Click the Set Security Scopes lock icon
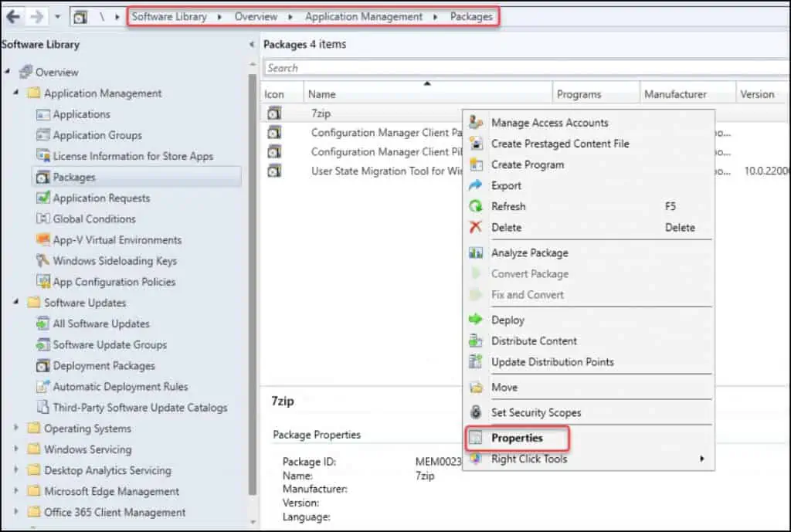 click(x=476, y=412)
